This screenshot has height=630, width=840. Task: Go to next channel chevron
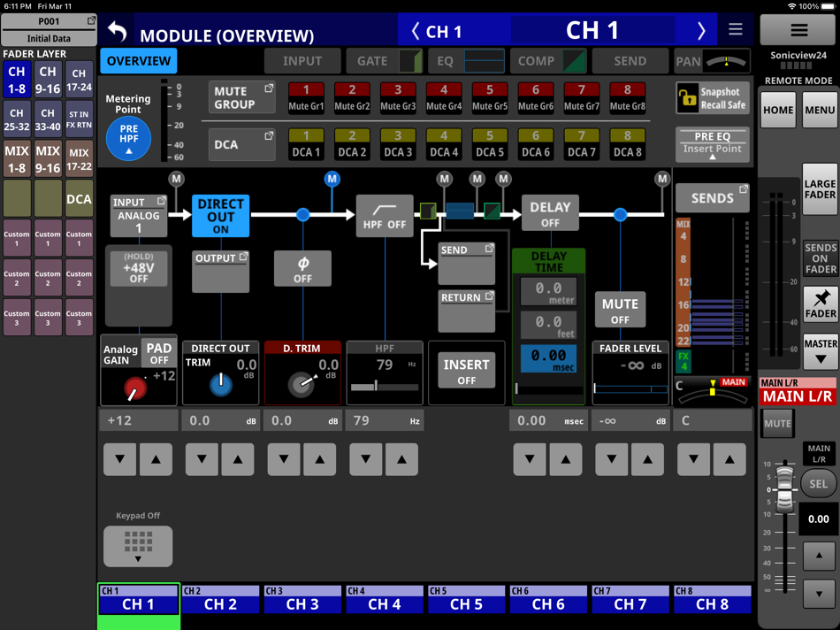(701, 31)
